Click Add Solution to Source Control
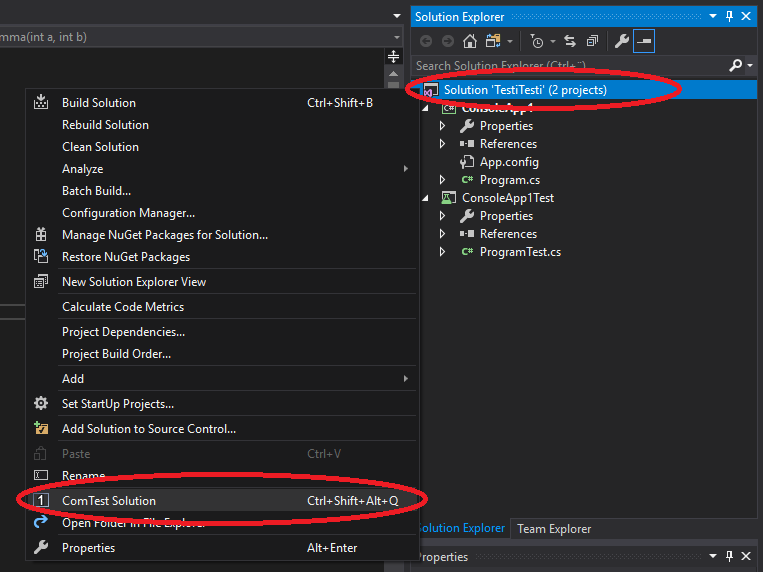This screenshot has width=763, height=572. click(x=222, y=429)
